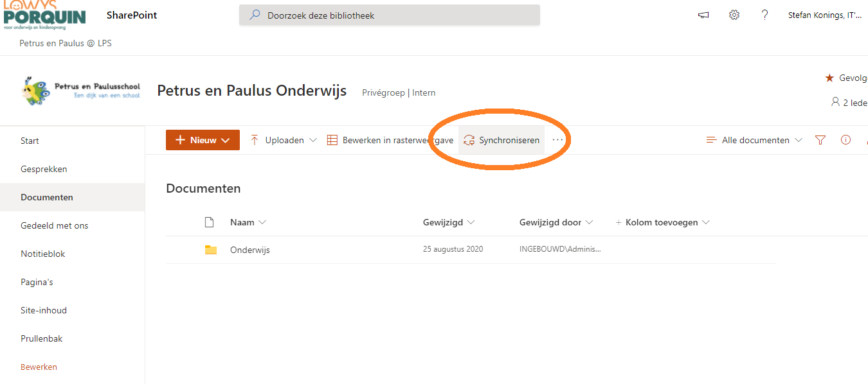868x384 pixels.
Task: Click Bewerken in rasterweergave
Action: click(390, 140)
